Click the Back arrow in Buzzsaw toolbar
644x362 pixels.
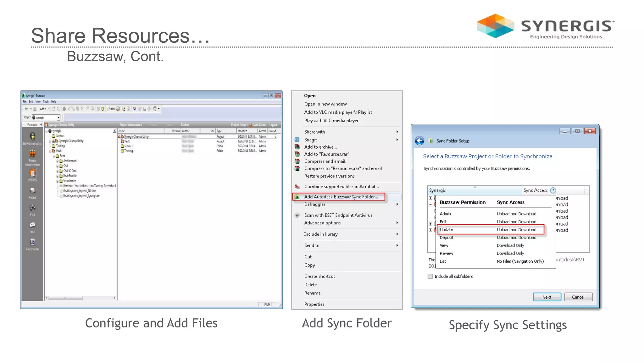click(26, 109)
